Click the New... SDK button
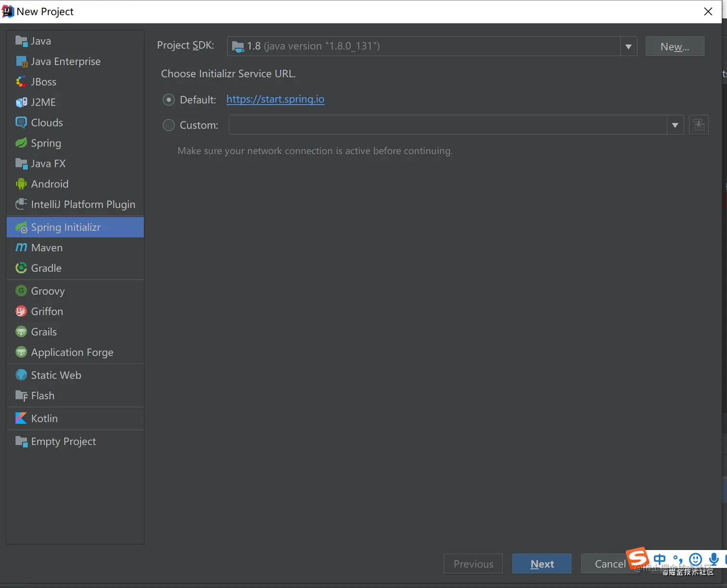 (675, 46)
